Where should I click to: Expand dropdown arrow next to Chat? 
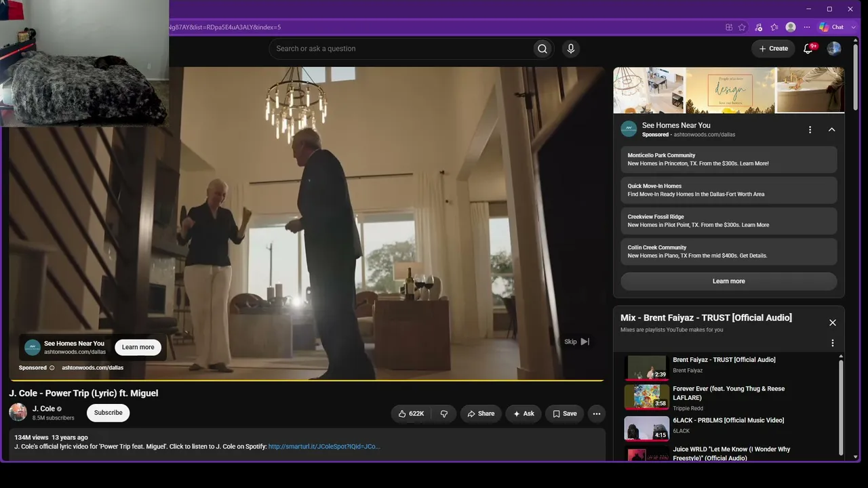tap(853, 27)
